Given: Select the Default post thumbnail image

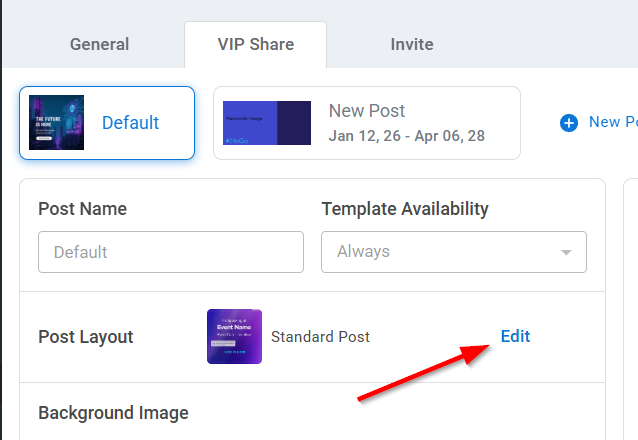Looking at the screenshot, I should (57, 123).
